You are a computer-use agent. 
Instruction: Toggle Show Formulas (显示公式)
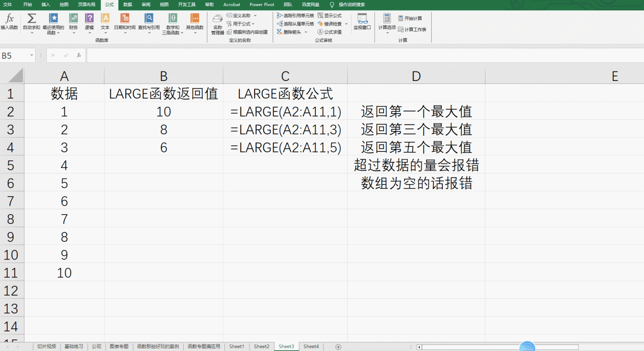[330, 16]
